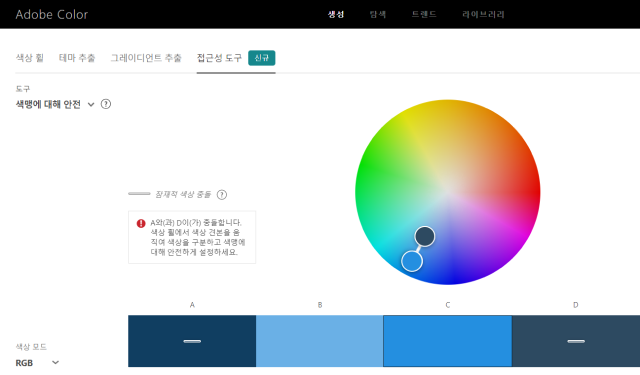This screenshot has height=375, width=640.
Task: Open the 탐색 menu
Action: 378,14
